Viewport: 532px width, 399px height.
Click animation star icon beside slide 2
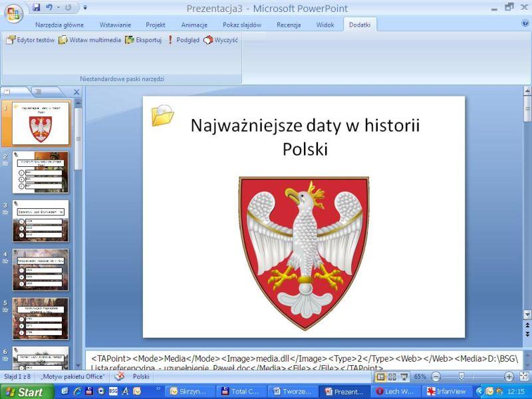(x=5, y=164)
